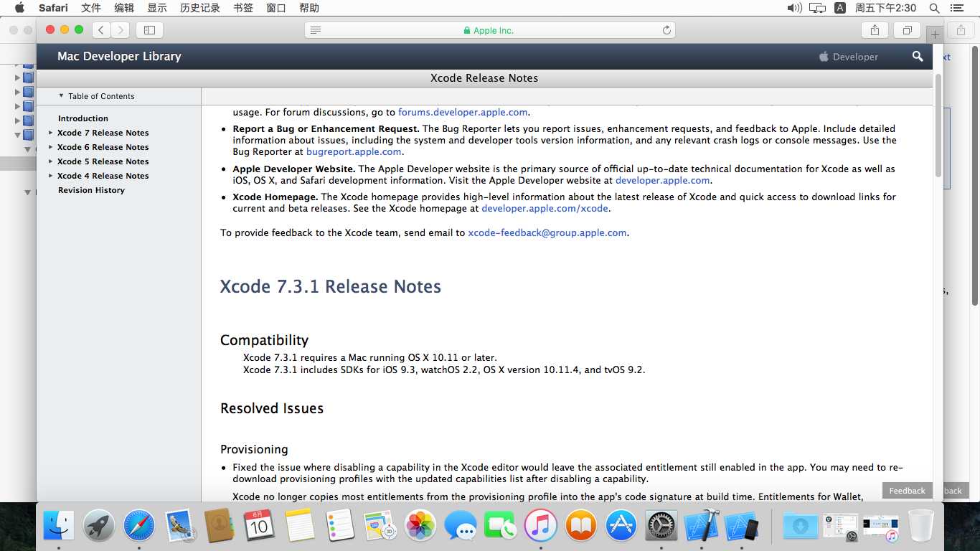Image resolution: width=980 pixels, height=551 pixels.
Task: Open the 历史记录 menu
Action: 200,8
